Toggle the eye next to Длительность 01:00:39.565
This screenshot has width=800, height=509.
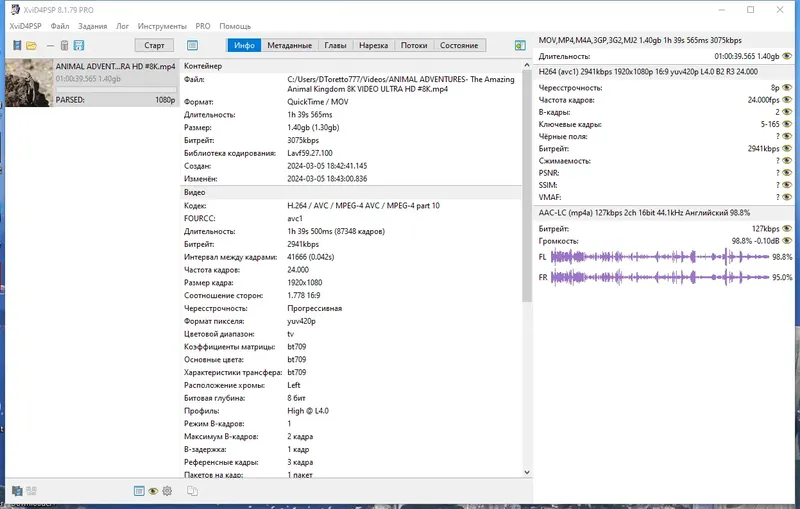[787, 56]
